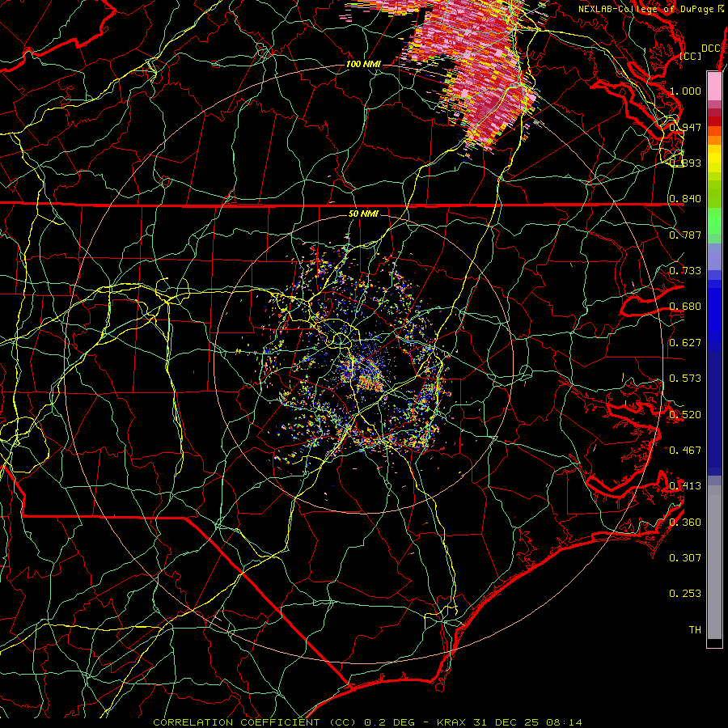Select the 0.840 scale value
The height and width of the screenshot is (728, 728).
(685, 199)
